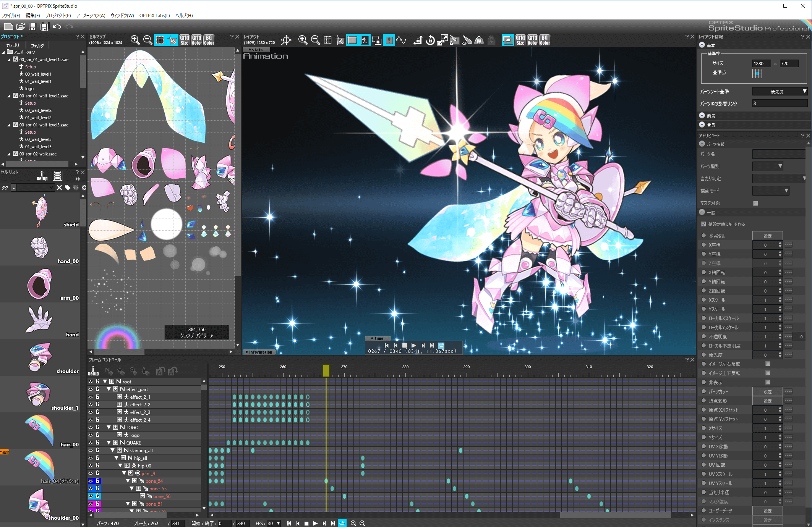Zoom in on the cell map panel
Screen dimensions: 812x527
[x=135, y=40]
